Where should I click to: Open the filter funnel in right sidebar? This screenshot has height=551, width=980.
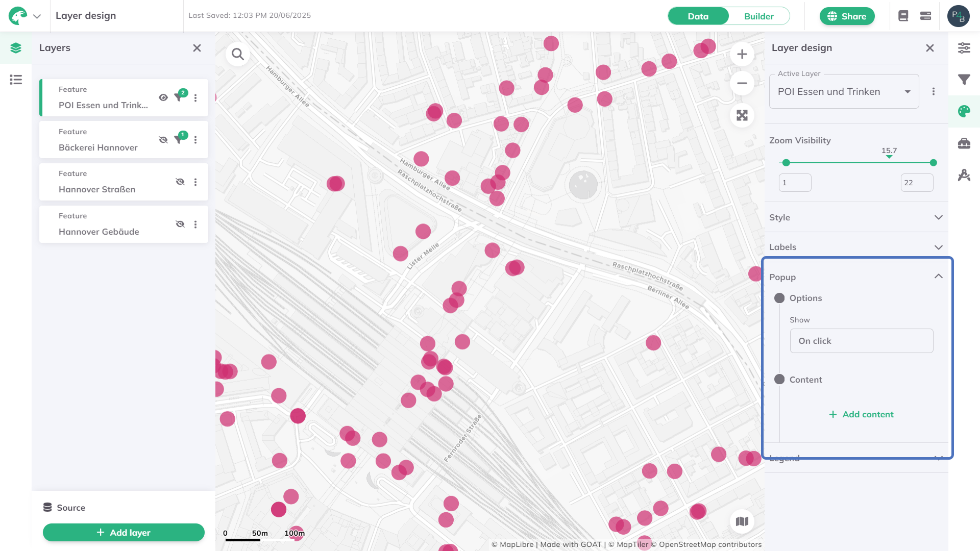[964, 80]
